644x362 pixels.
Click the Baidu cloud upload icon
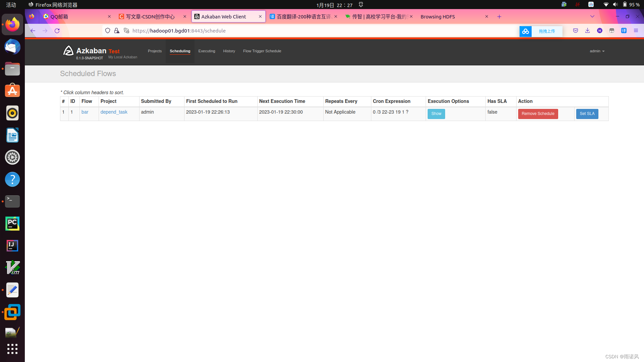[525, 31]
